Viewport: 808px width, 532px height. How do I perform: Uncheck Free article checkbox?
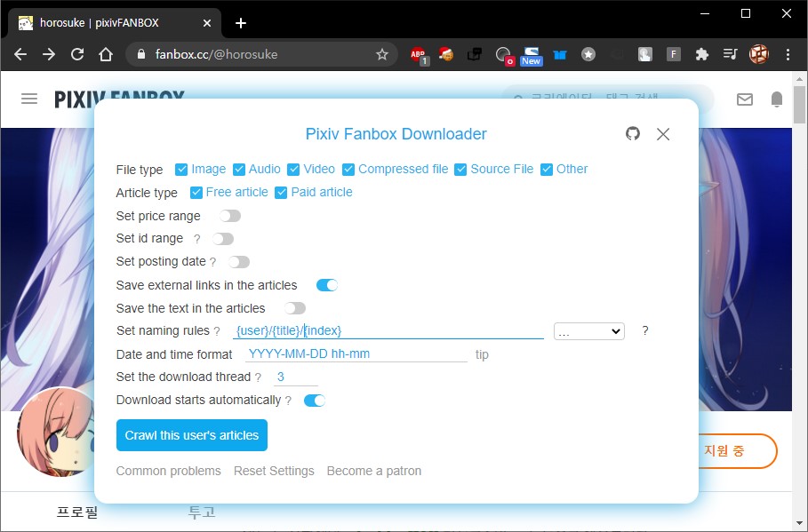(x=196, y=193)
